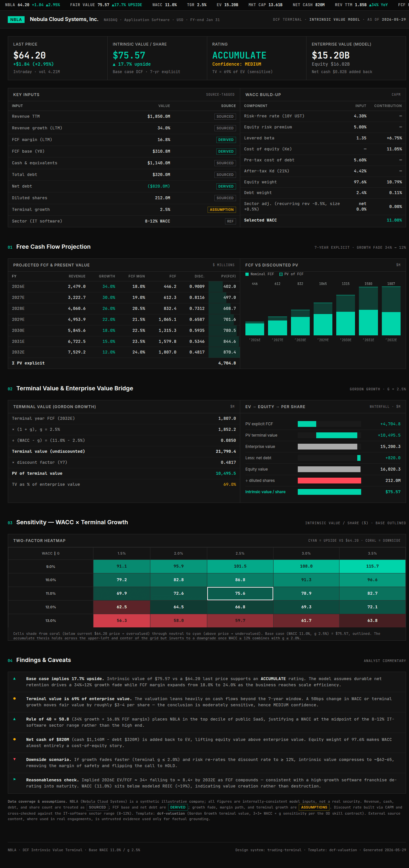Click the REF badge in Sector row
Viewport: 409px width, 868px height.
coord(231,221)
